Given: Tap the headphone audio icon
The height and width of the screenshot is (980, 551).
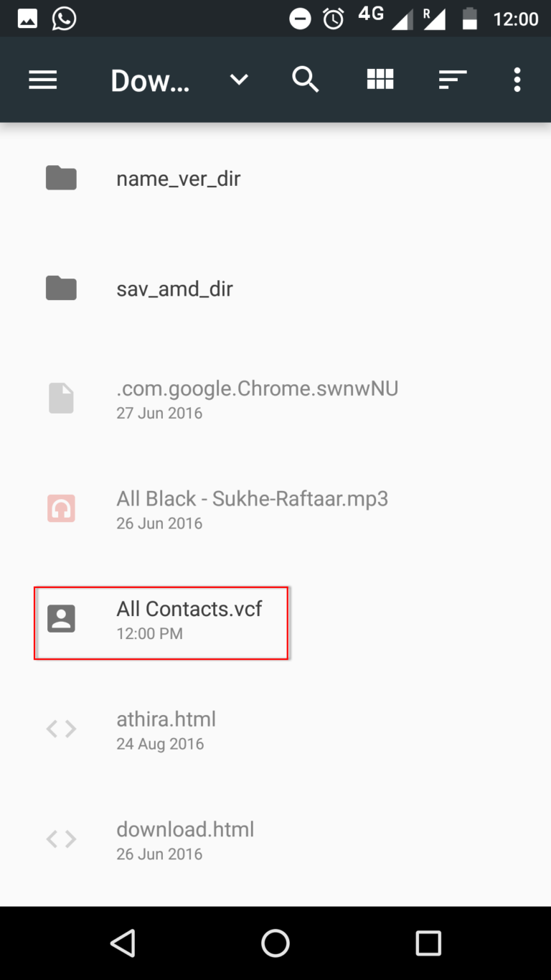Looking at the screenshot, I should (61, 508).
